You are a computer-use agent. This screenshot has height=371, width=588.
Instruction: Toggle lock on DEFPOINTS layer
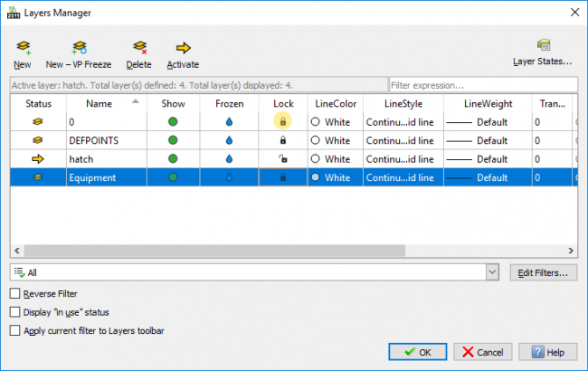(283, 140)
